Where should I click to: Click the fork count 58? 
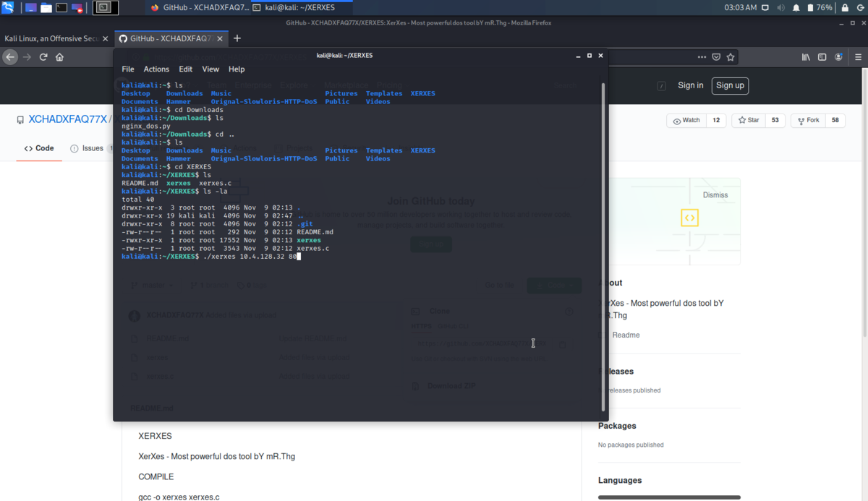pos(835,120)
